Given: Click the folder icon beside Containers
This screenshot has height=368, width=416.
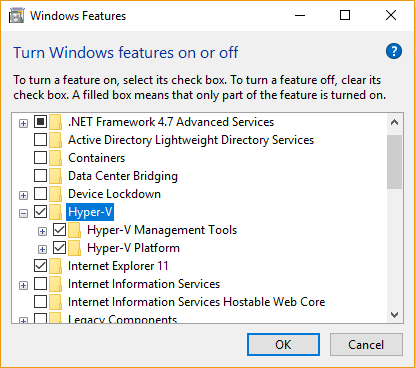Looking at the screenshot, I should (x=56, y=158).
